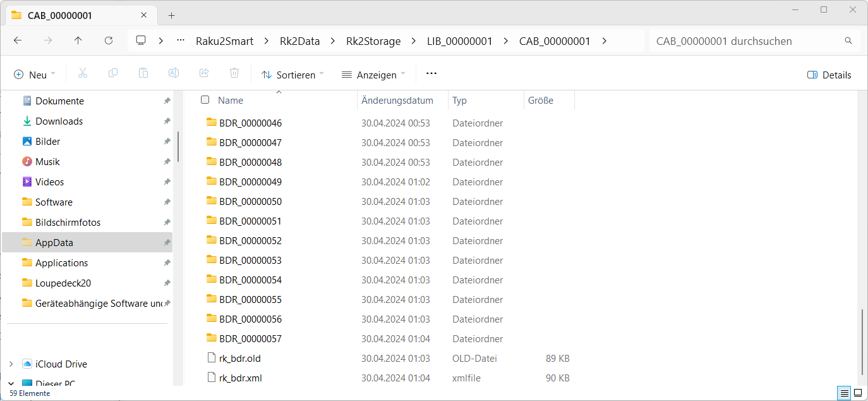868x401 pixels.
Task: Go up one folder level
Action: coord(78,40)
